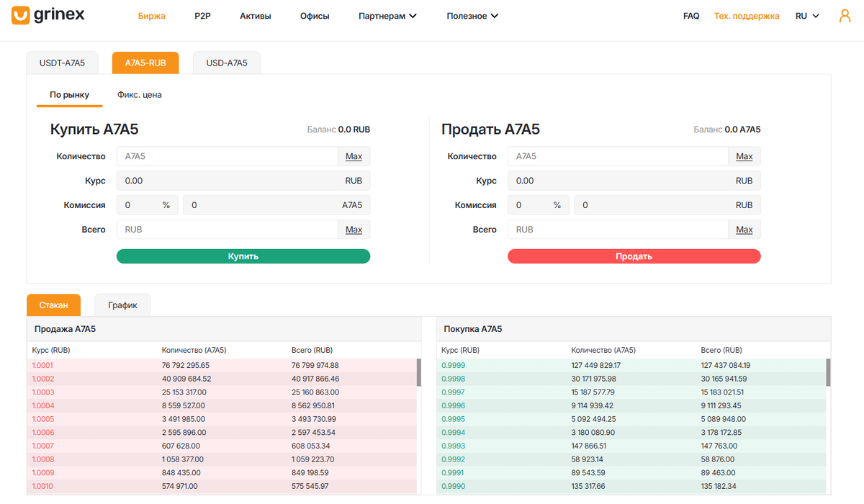Screen dimensions: 864x504
Task: Open Тех. поддержка link
Action: 747,16
